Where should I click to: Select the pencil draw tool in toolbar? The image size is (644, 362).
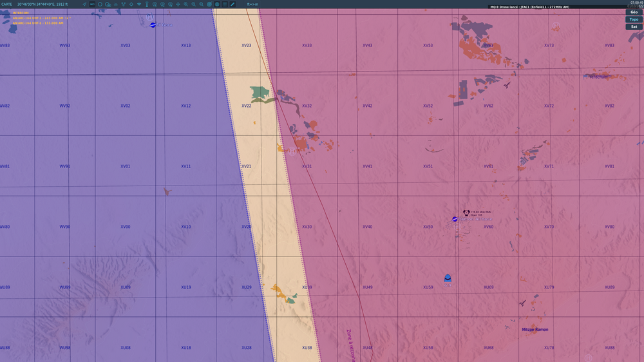coord(232,4)
